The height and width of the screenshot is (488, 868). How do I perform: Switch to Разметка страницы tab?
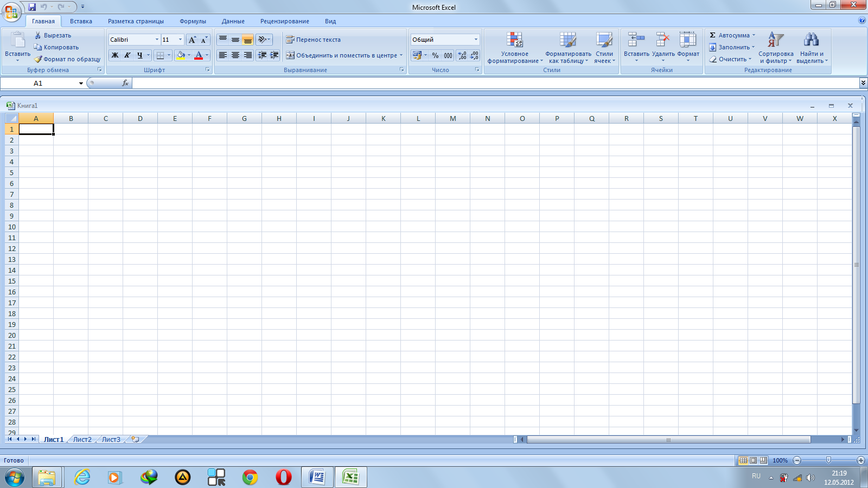coord(136,21)
